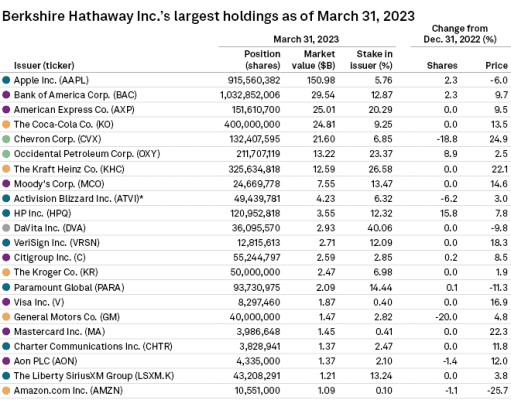Click the green dot beside Chevron Corp.

pos(6,139)
